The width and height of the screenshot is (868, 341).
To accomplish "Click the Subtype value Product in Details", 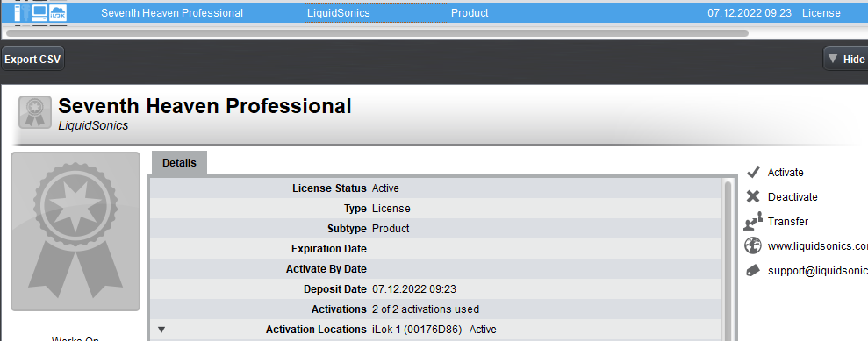I will pyautogui.click(x=391, y=228).
